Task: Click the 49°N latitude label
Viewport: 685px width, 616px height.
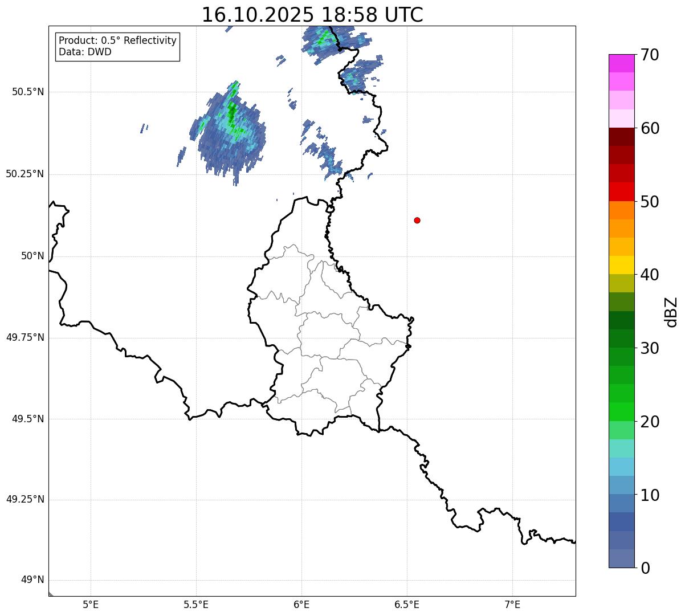Action: point(32,580)
